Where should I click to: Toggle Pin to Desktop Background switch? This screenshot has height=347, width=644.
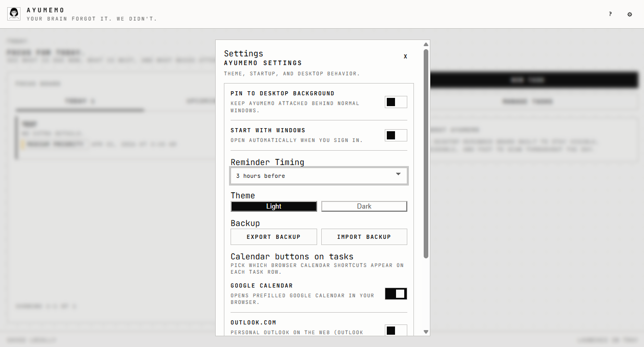pos(396,102)
